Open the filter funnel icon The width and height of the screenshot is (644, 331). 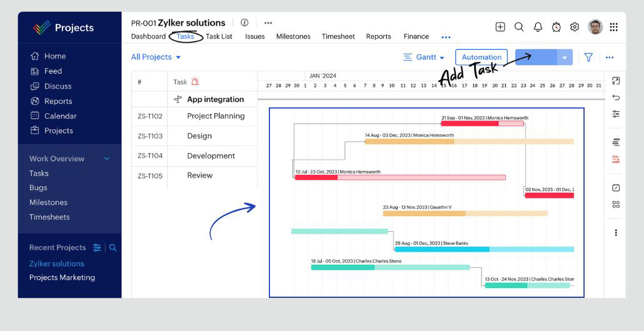pyautogui.click(x=588, y=57)
